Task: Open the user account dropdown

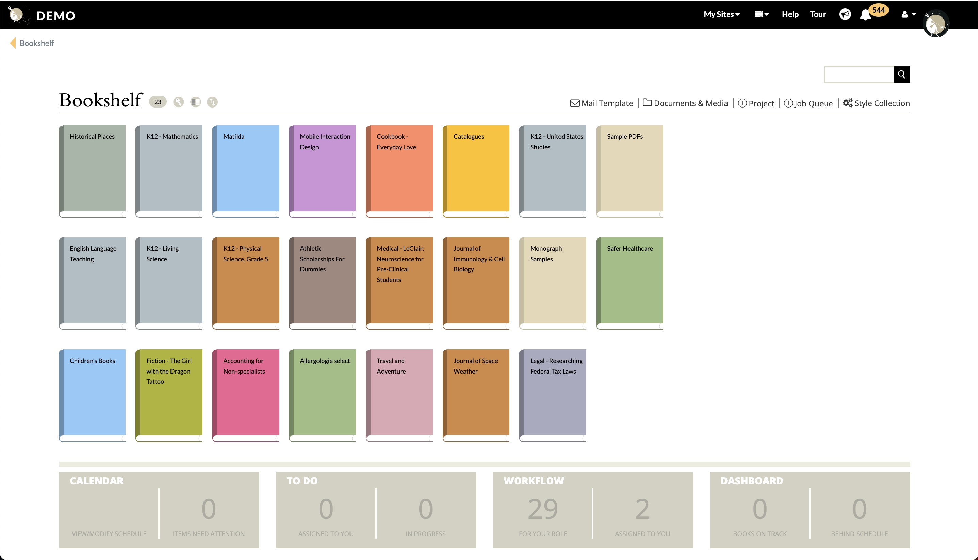Action: tap(908, 14)
